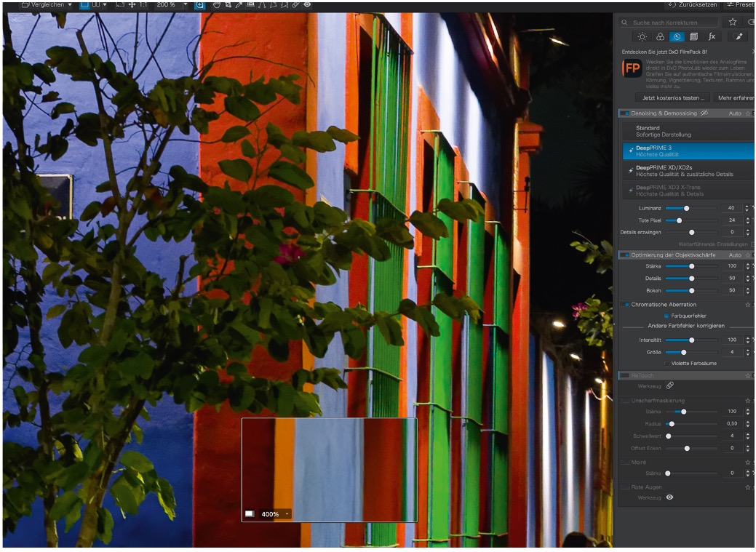Open the Light corrections tab icon
Image resolution: width=756 pixels, height=552 pixels.
coord(642,36)
